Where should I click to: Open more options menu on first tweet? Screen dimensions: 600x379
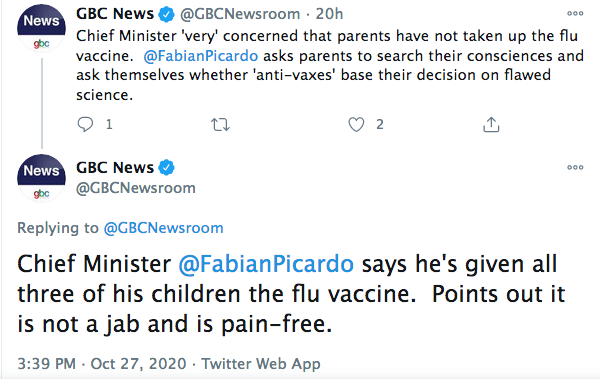click(575, 13)
